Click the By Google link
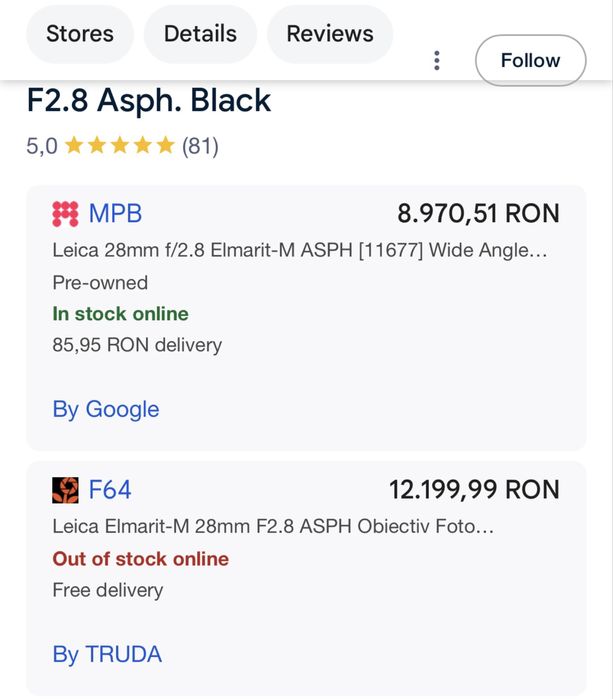The width and height of the screenshot is (613, 699). [x=106, y=409]
